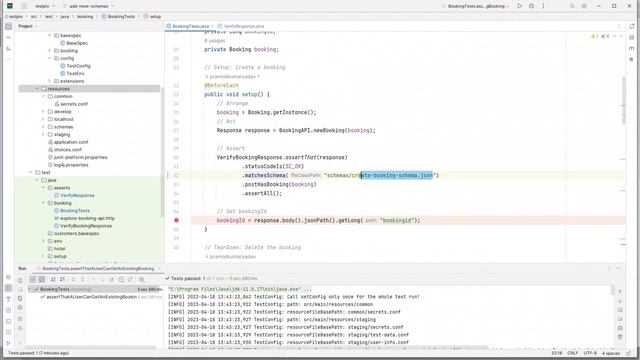640x360 pixels.
Task: Select the Run panel tab label
Action: click(22, 269)
